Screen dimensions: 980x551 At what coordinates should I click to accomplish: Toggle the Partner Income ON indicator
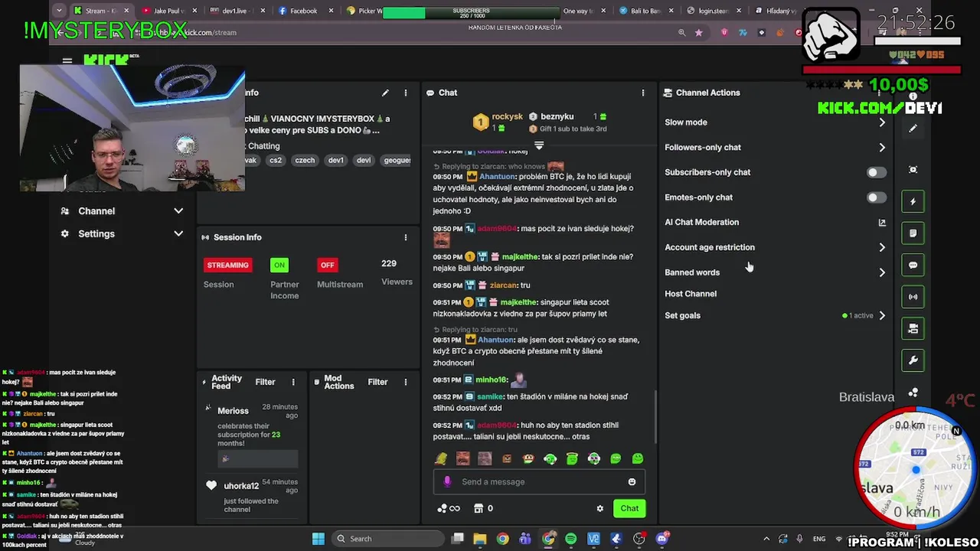[279, 265]
